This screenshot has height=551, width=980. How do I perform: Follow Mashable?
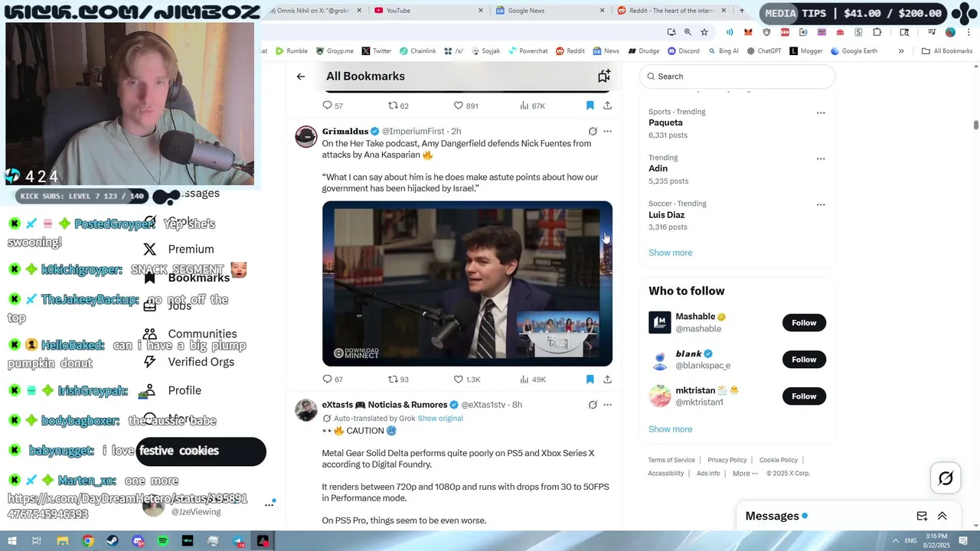(x=804, y=323)
